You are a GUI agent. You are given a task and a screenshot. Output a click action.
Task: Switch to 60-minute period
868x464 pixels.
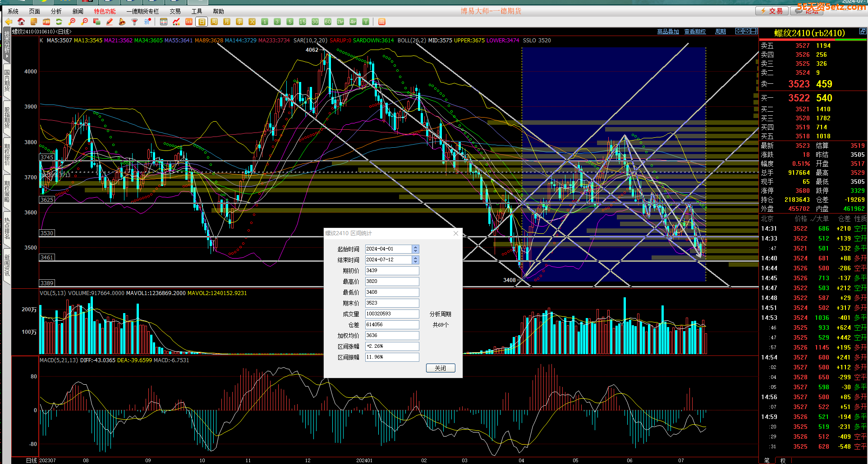328,22
